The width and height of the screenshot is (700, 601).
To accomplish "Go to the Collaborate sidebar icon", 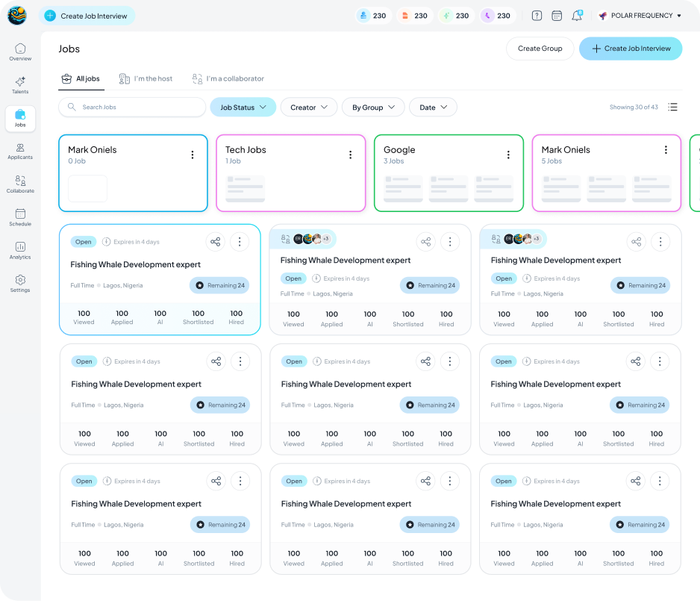I will tap(20, 184).
